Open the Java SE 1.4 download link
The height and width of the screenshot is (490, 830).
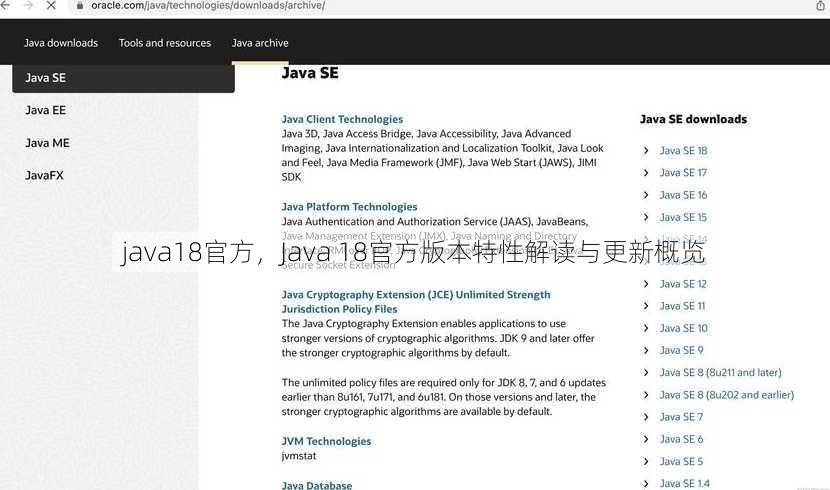(684, 484)
